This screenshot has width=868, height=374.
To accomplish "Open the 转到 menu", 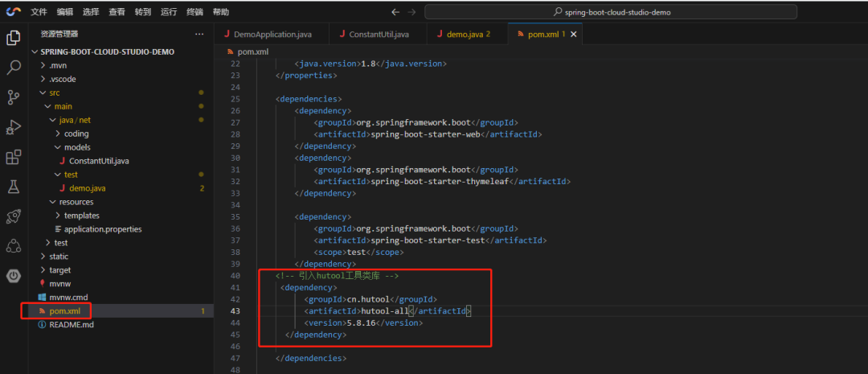I will (x=143, y=11).
